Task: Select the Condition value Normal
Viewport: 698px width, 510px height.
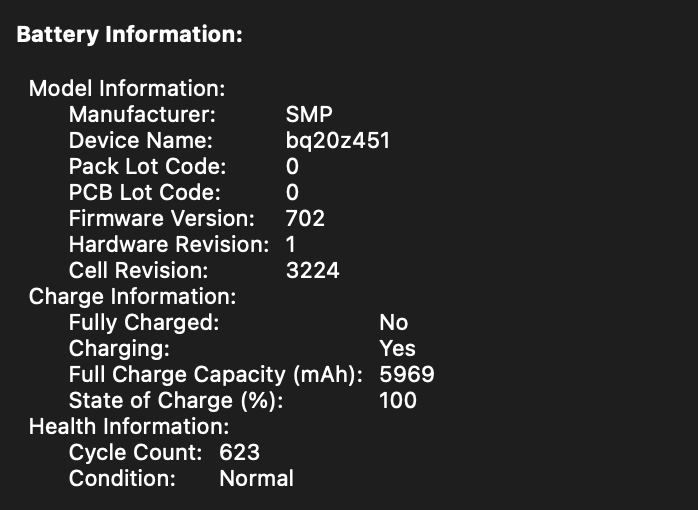Action: point(256,478)
